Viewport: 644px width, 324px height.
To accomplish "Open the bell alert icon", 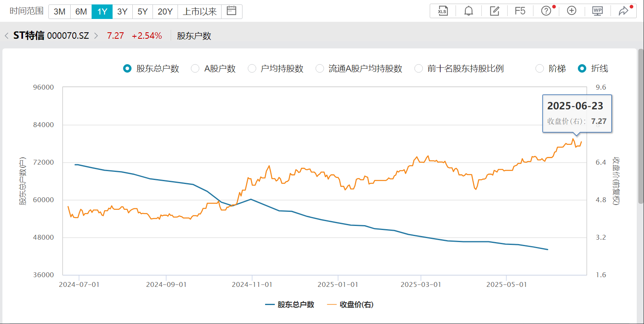I will point(468,11).
